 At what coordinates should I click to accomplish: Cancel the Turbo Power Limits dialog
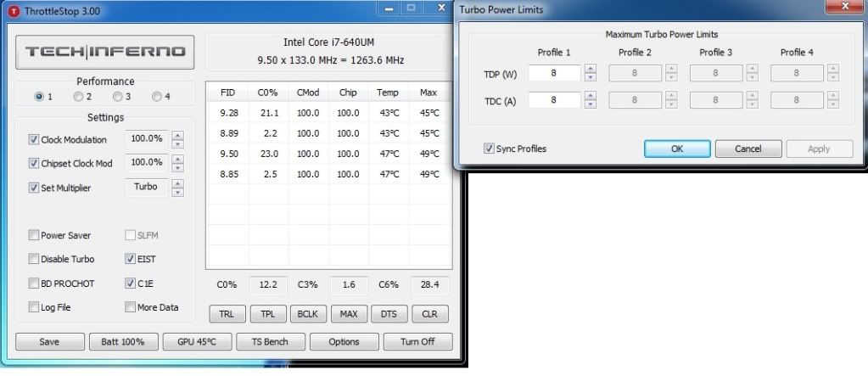tap(748, 149)
